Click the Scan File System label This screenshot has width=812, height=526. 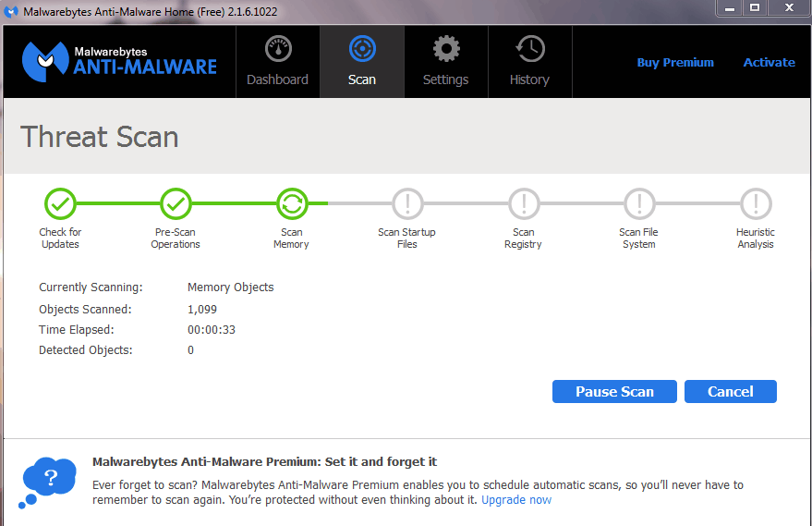638,239
